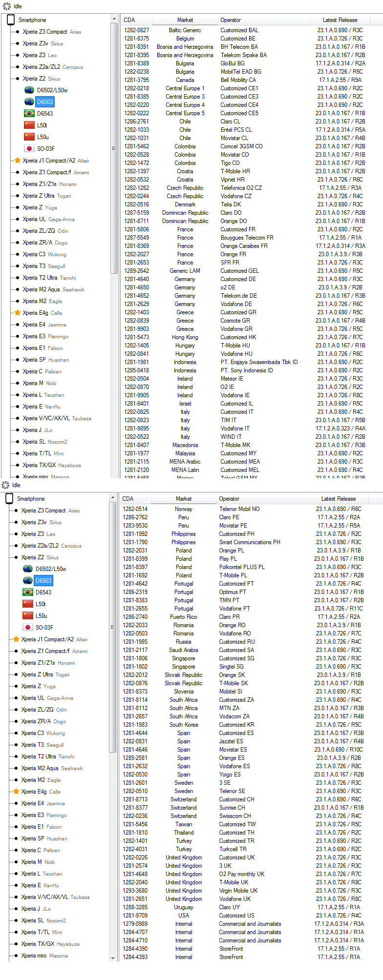Select the Virgin Mobile UK row

251,891
